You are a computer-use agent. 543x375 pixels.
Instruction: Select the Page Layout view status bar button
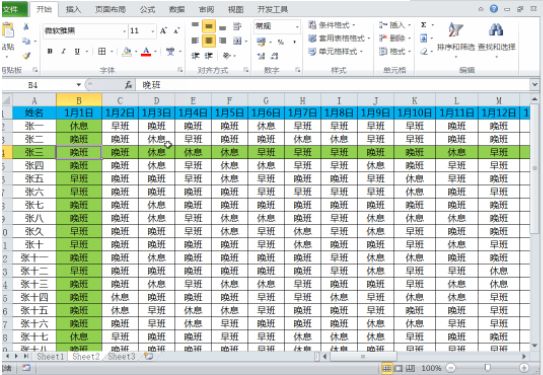[x=398, y=368]
